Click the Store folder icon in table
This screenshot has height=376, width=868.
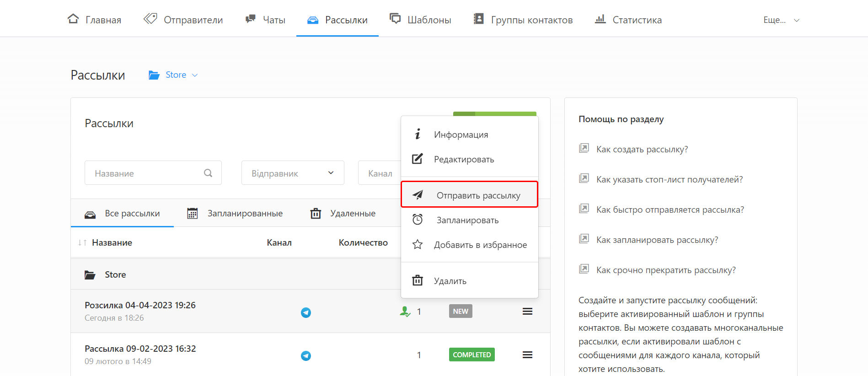(90, 275)
